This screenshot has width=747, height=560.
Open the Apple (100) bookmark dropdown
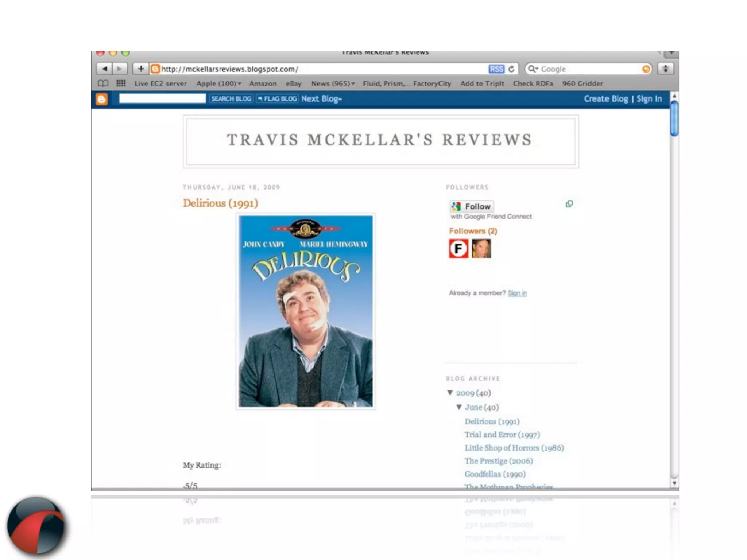pyautogui.click(x=218, y=83)
